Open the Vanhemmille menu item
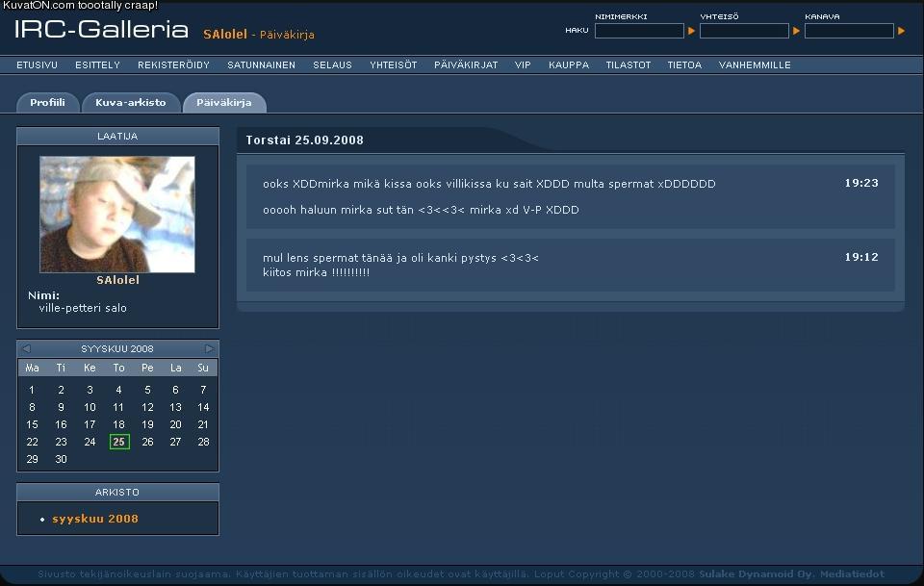The image size is (924, 586). 755,64
